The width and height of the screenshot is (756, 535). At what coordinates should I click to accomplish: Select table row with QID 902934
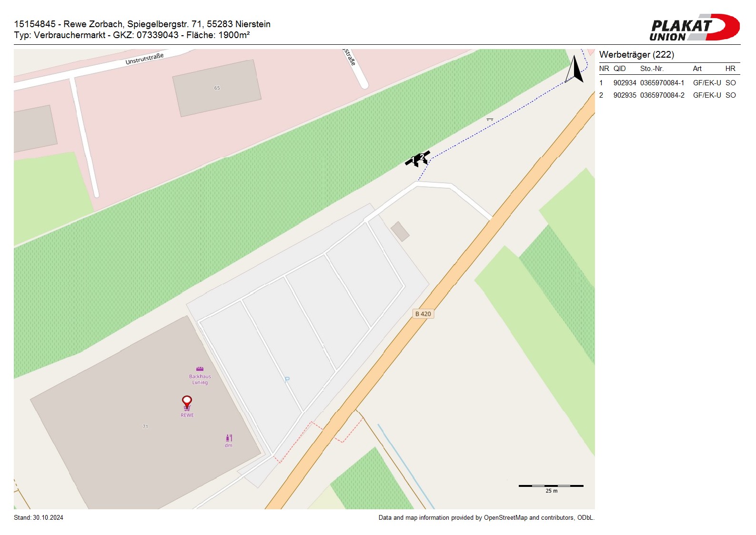[x=669, y=83]
